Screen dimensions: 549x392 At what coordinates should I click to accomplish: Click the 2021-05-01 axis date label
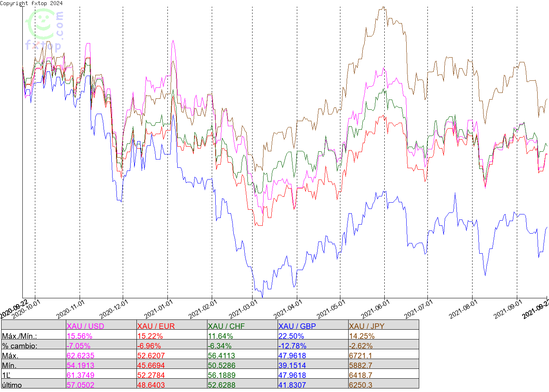click(331, 309)
